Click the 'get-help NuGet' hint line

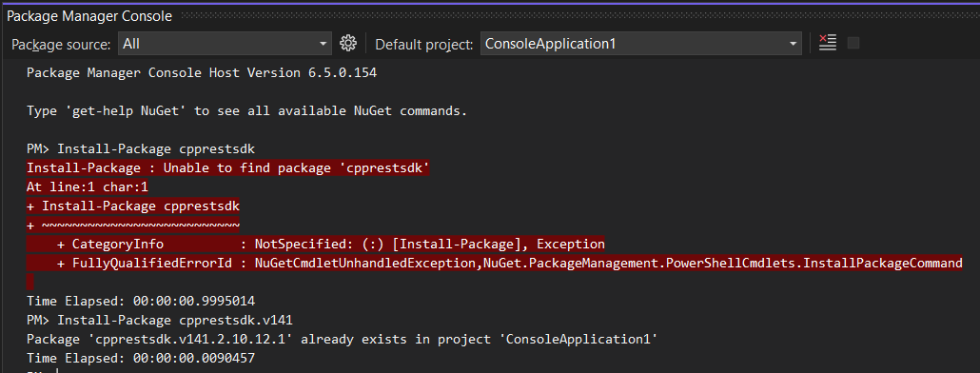246,111
